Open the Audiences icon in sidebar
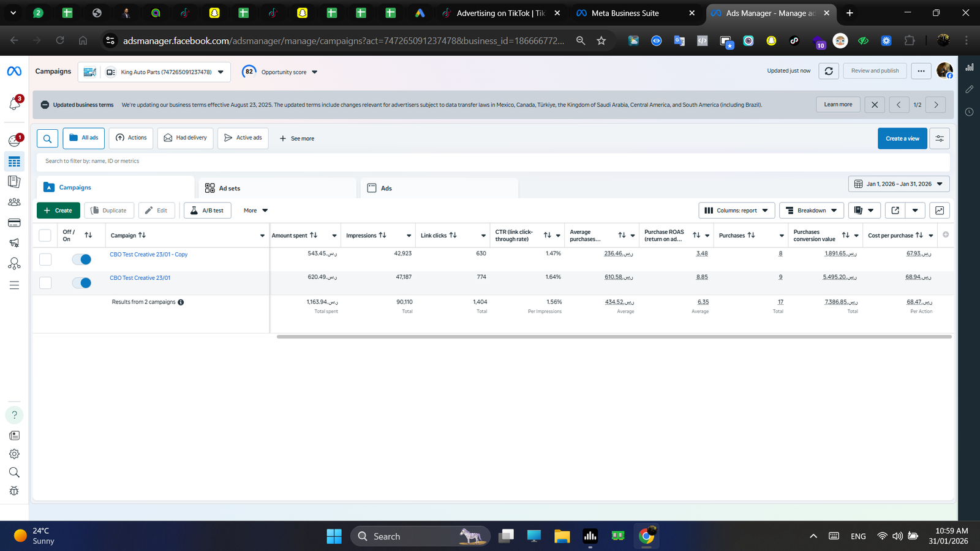The width and height of the screenshot is (980, 551). [x=14, y=202]
